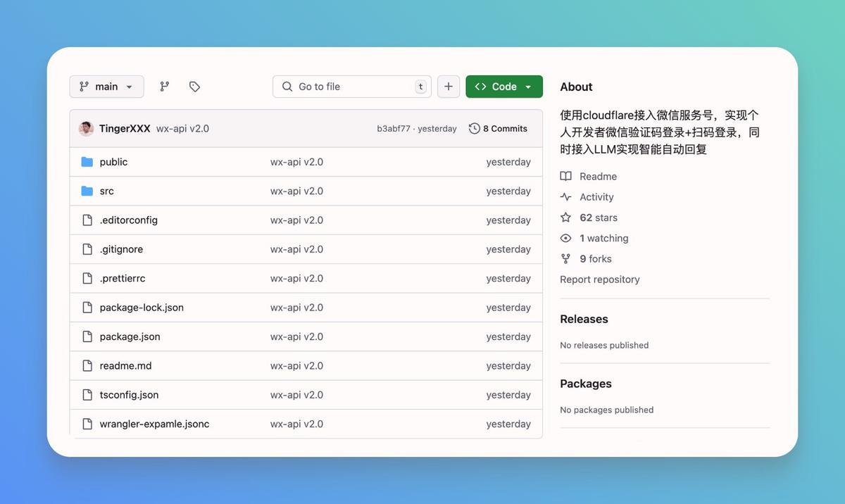Viewport: 845px width, 504px height.
Task: Click the No releases published text
Action: click(x=604, y=345)
